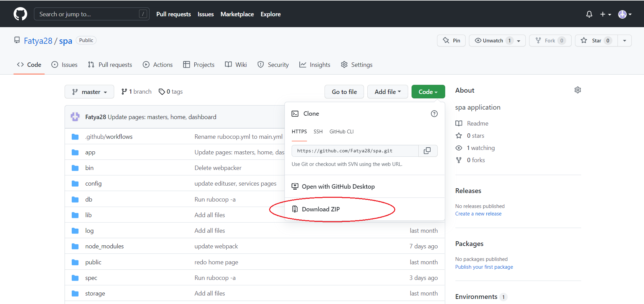
Task: Open the Wiki tab
Action: pyautogui.click(x=236, y=64)
